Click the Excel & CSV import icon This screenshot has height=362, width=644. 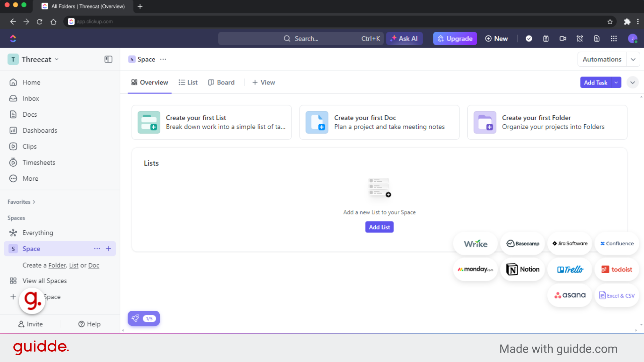[x=616, y=295]
